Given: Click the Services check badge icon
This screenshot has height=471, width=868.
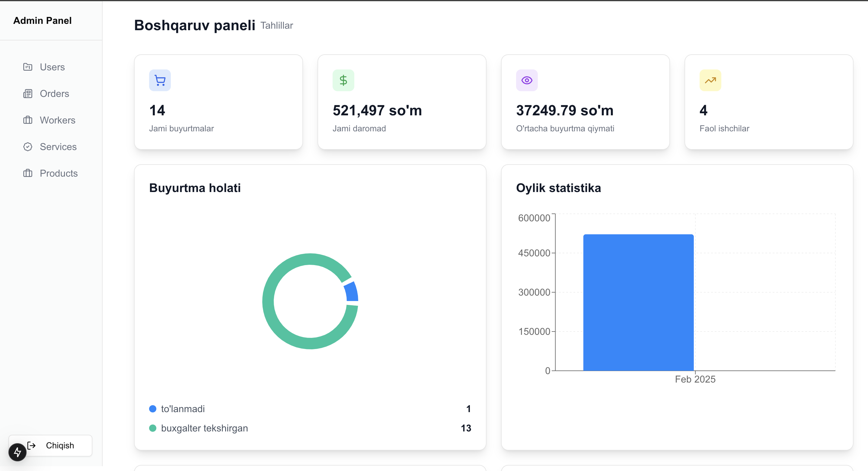Looking at the screenshot, I should coord(28,147).
